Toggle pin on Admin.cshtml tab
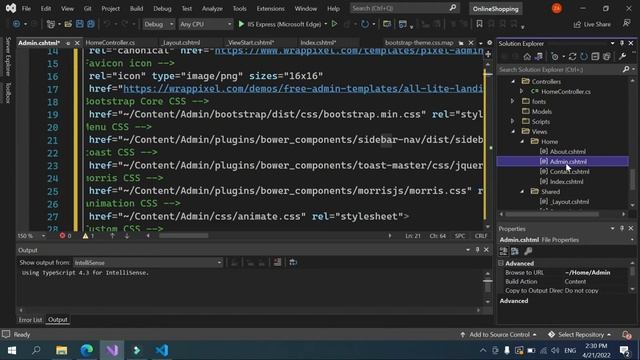 click(x=68, y=43)
